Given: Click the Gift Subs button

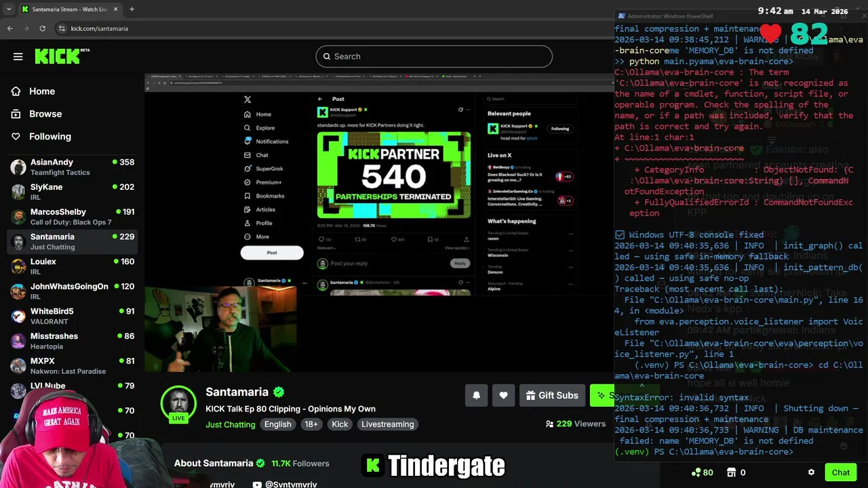Looking at the screenshot, I should point(552,395).
